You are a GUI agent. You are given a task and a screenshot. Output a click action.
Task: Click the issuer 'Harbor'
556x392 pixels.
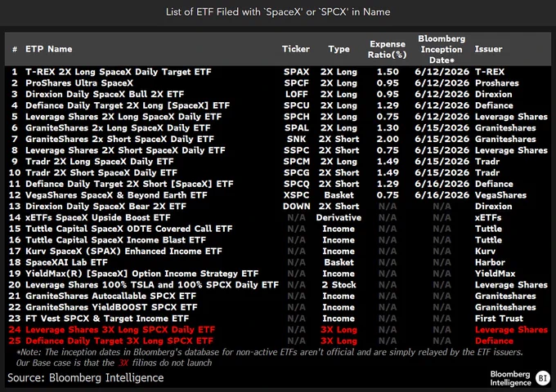[x=490, y=262]
